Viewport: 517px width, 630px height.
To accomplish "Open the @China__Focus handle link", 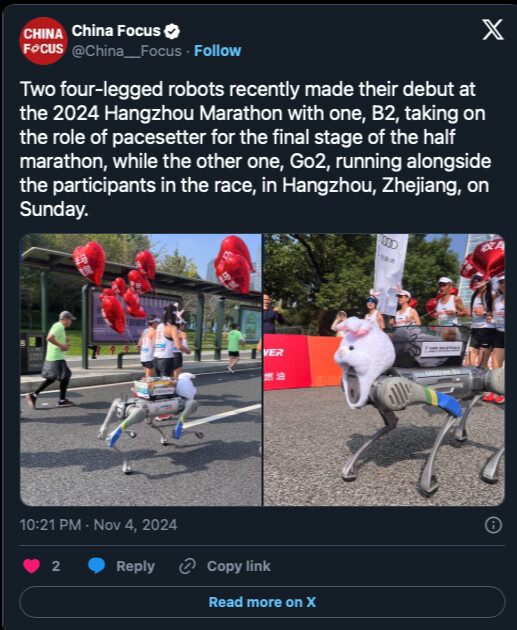I will (127, 51).
